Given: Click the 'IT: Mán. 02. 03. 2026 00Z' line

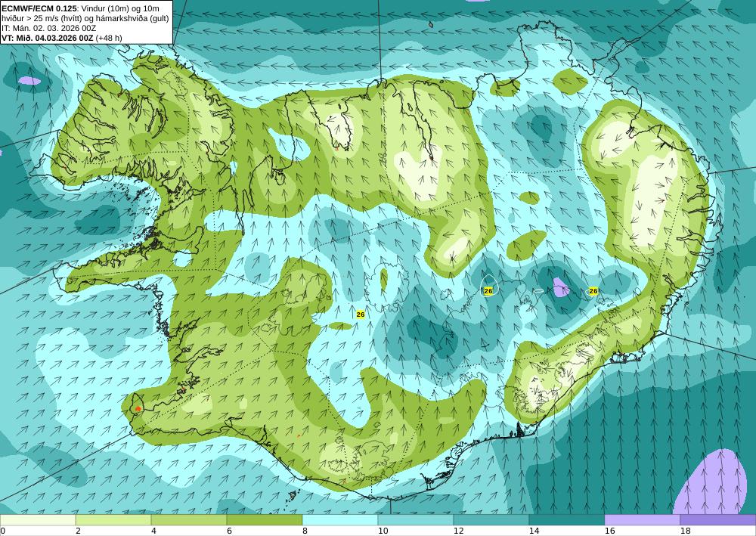Looking at the screenshot, I should (x=49, y=28).
